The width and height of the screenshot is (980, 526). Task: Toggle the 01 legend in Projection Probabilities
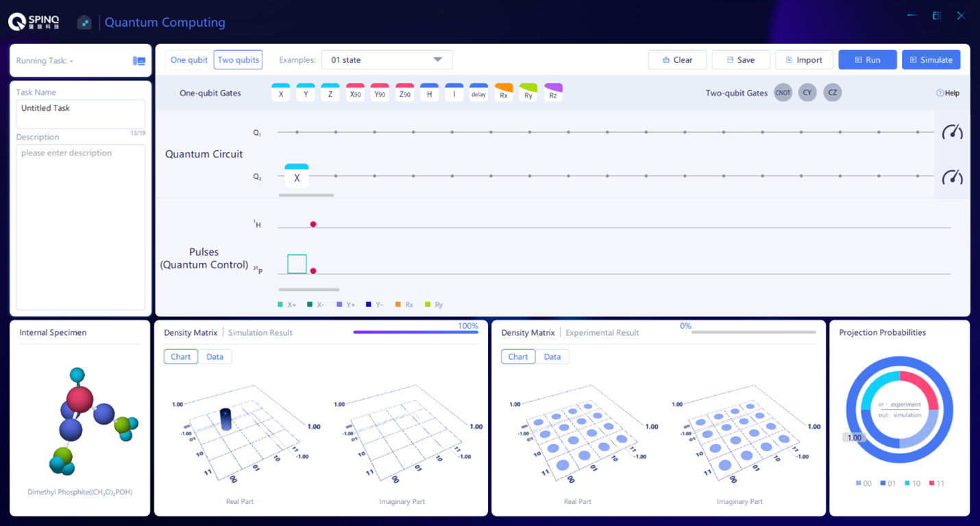click(888, 484)
